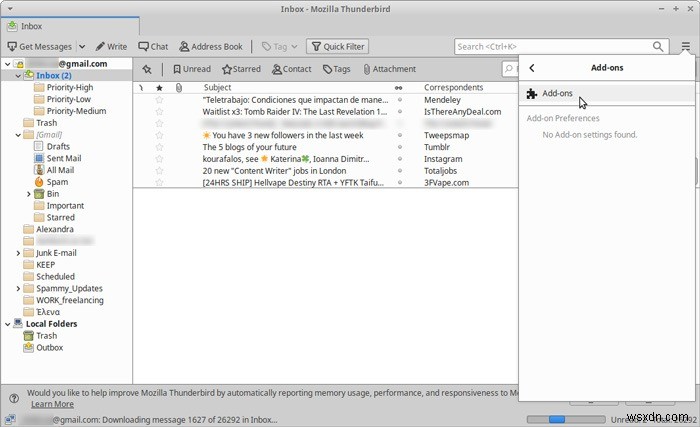The height and width of the screenshot is (427, 700).
Task: Open Local Folders Trash
Action: [46, 336]
